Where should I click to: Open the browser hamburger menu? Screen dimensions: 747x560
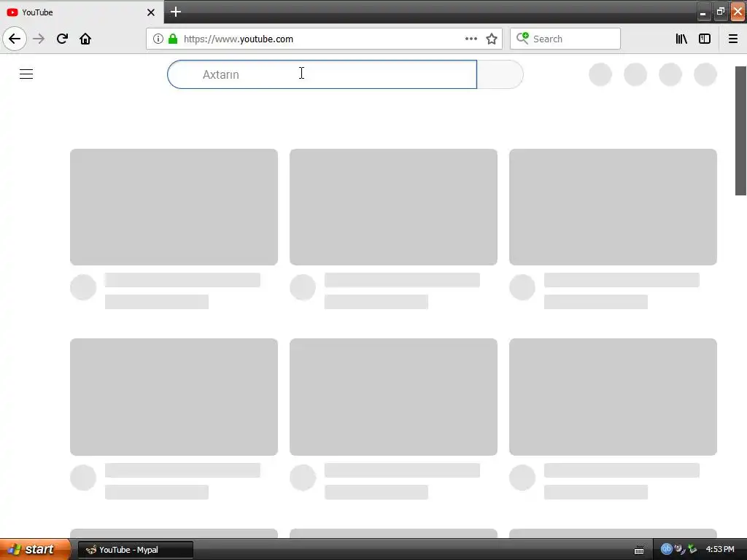tap(733, 39)
